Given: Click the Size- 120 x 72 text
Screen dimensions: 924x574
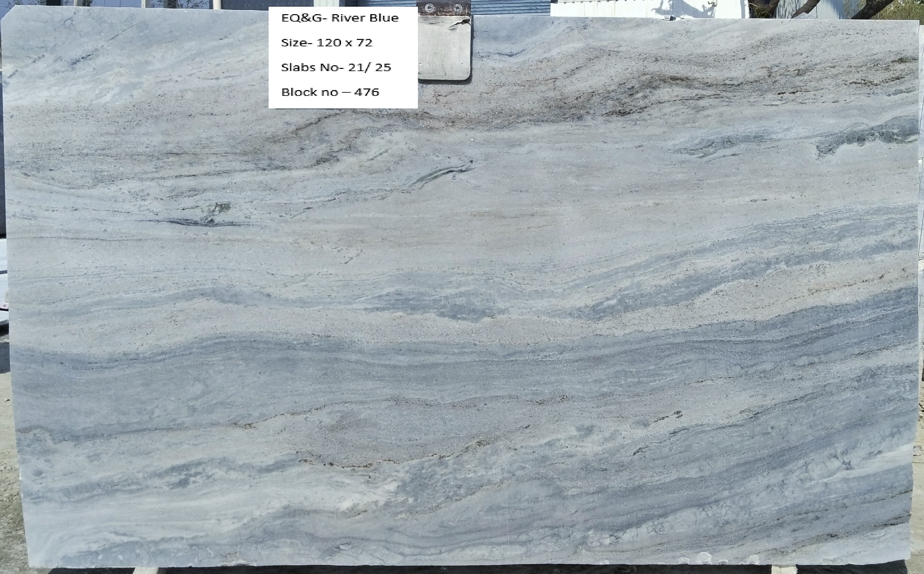Looking at the screenshot, I should pyautogui.click(x=327, y=42).
